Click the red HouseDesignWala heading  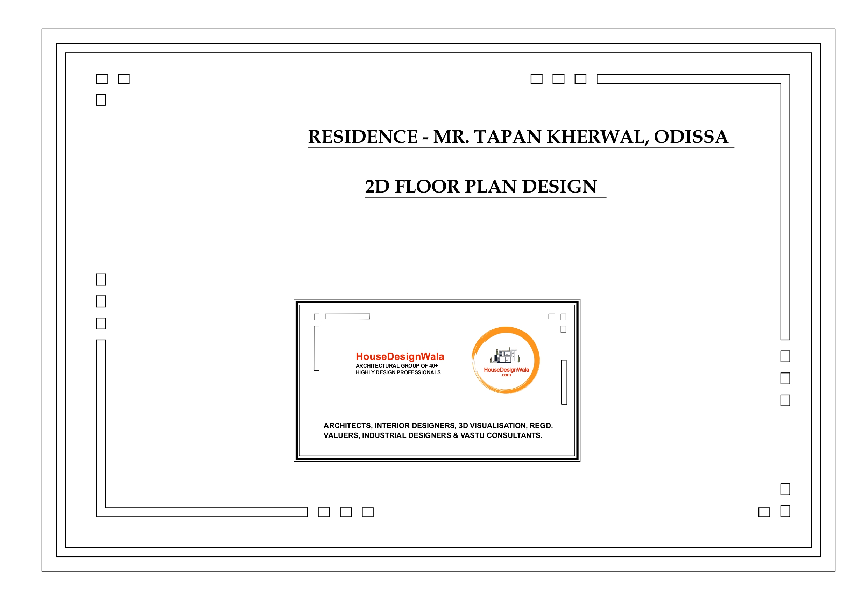[x=400, y=356]
